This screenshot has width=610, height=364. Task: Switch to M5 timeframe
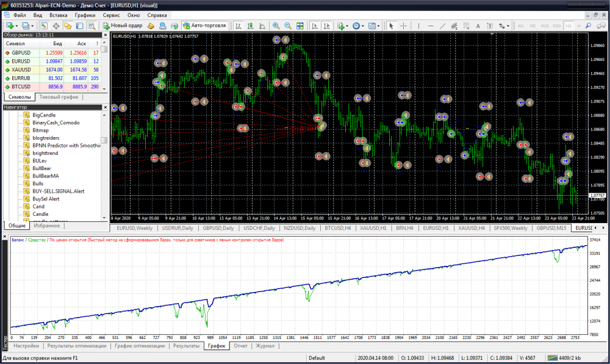pos(533,26)
